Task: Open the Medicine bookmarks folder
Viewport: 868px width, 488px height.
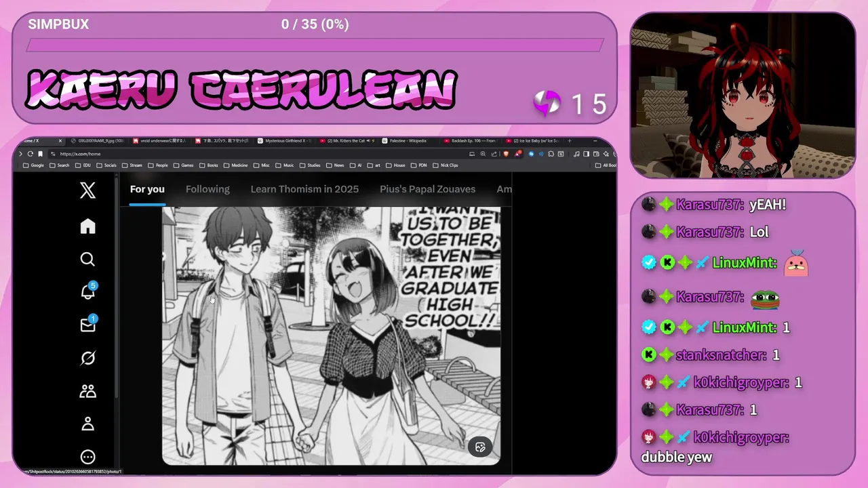Action: [235, 165]
